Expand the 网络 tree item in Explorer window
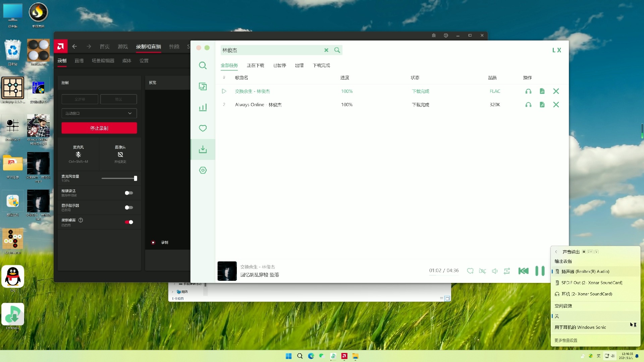The width and height of the screenshot is (644, 362). point(173,292)
